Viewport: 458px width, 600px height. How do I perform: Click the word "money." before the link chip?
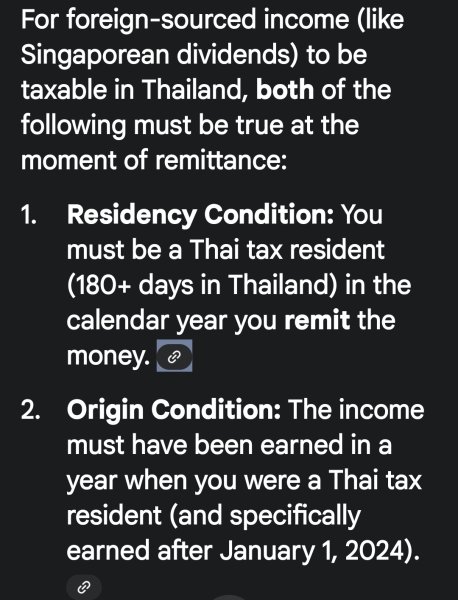click(x=109, y=356)
